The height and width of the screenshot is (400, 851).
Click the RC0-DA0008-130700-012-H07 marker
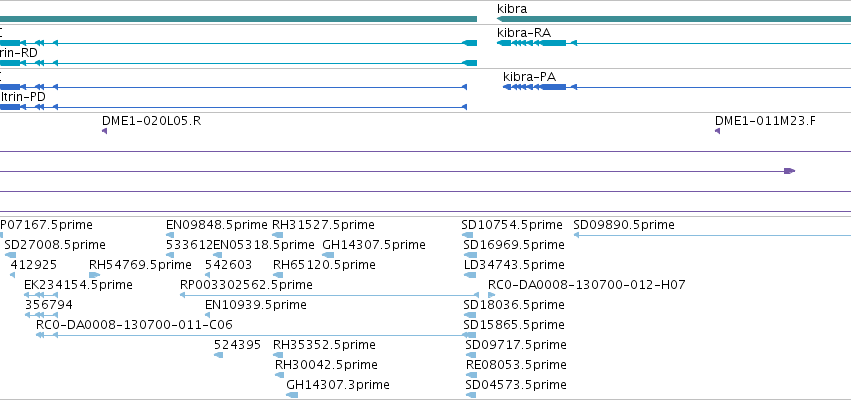[492, 295]
